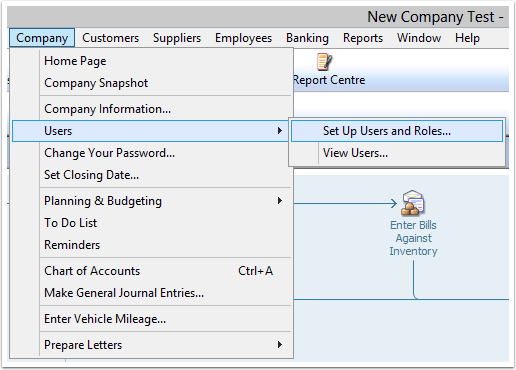516x370 pixels.
Task: Select Home Page from Company menu
Action: (x=152, y=61)
